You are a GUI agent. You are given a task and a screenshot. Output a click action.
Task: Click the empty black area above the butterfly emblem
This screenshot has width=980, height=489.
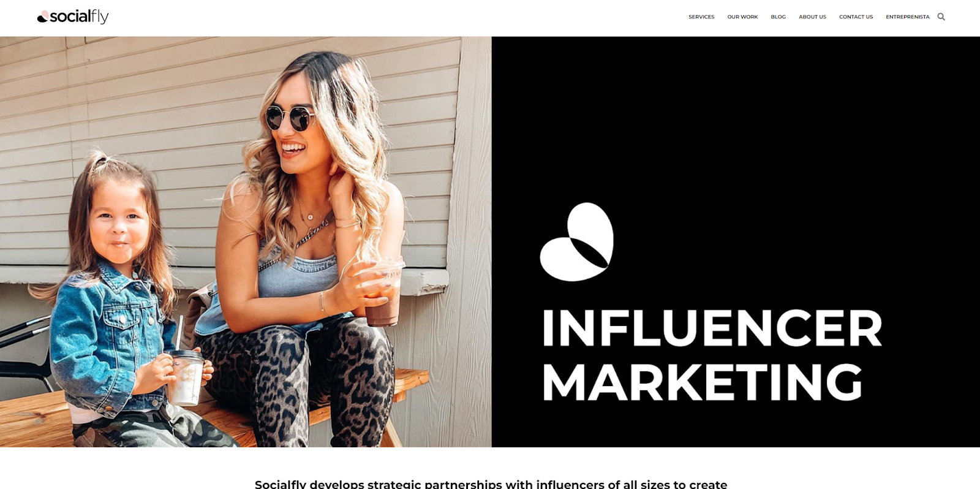point(735,116)
